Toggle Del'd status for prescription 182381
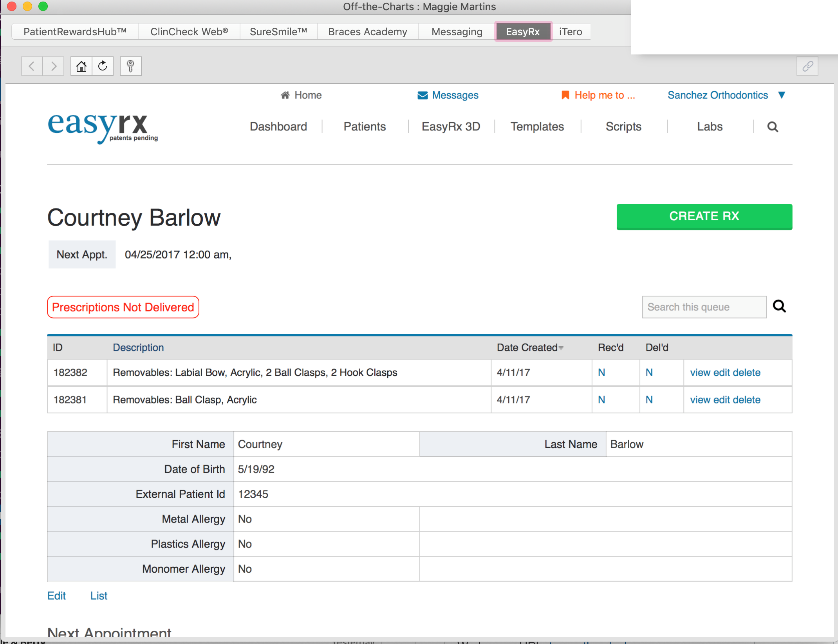This screenshot has width=838, height=644. click(649, 400)
